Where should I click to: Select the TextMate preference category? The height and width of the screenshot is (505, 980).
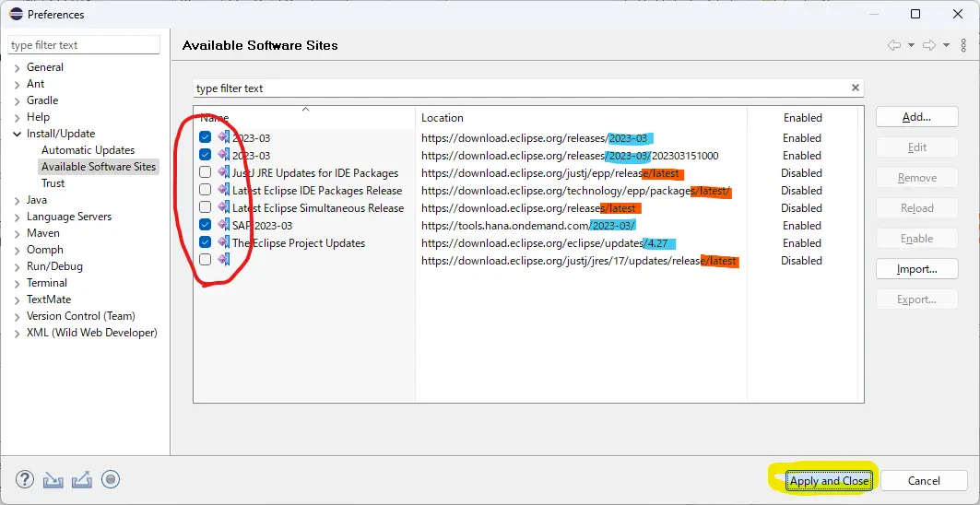(49, 299)
